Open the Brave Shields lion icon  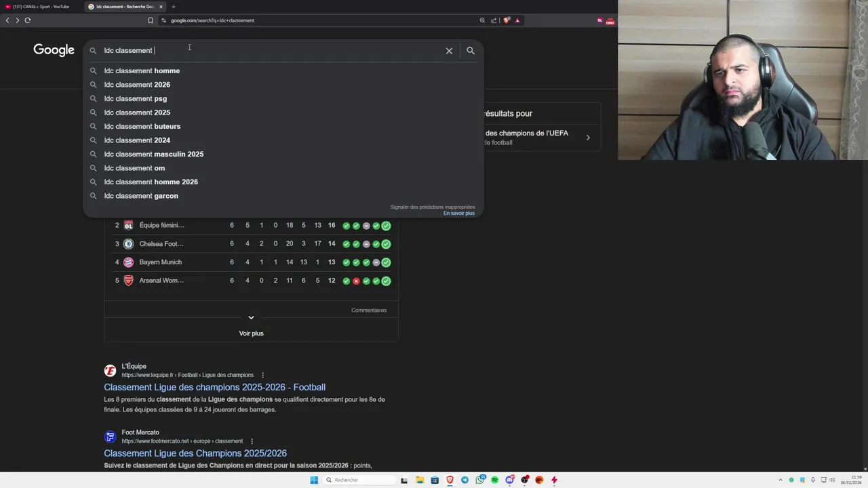point(507,20)
